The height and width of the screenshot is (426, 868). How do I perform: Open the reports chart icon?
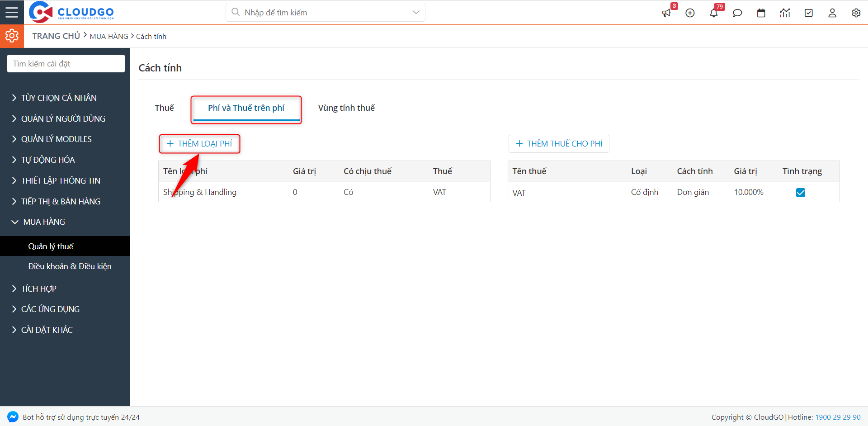coord(785,13)
